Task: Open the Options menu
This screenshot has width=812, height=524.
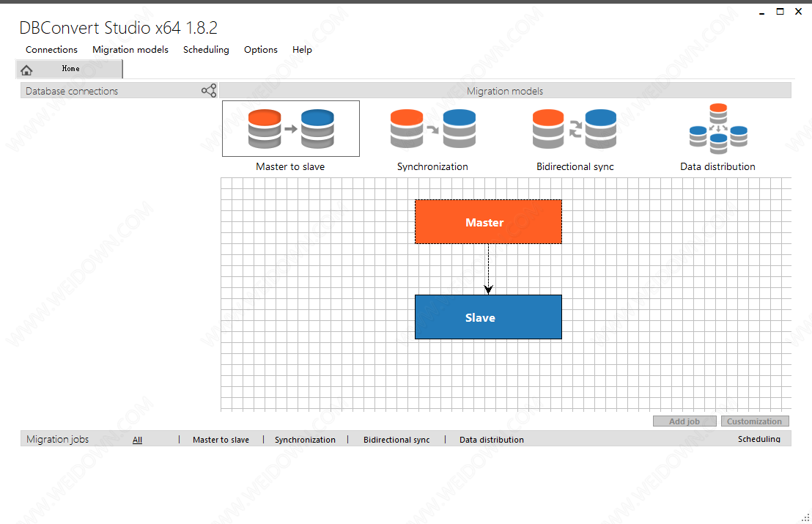Action: point(261,50)
